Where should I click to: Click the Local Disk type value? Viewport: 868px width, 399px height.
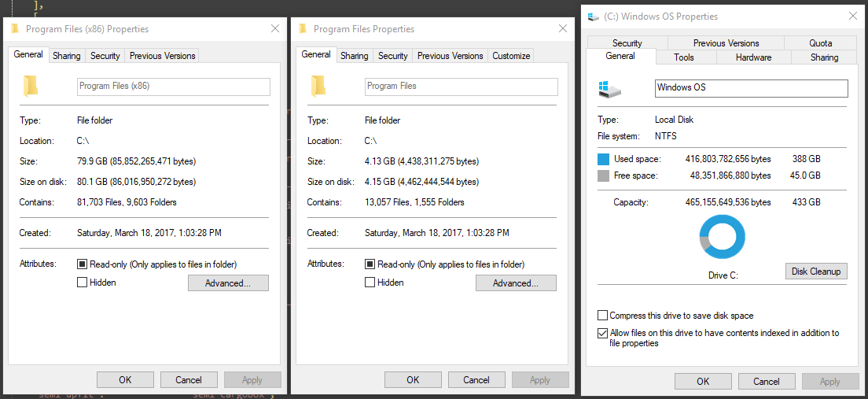(x=675, y=120)
